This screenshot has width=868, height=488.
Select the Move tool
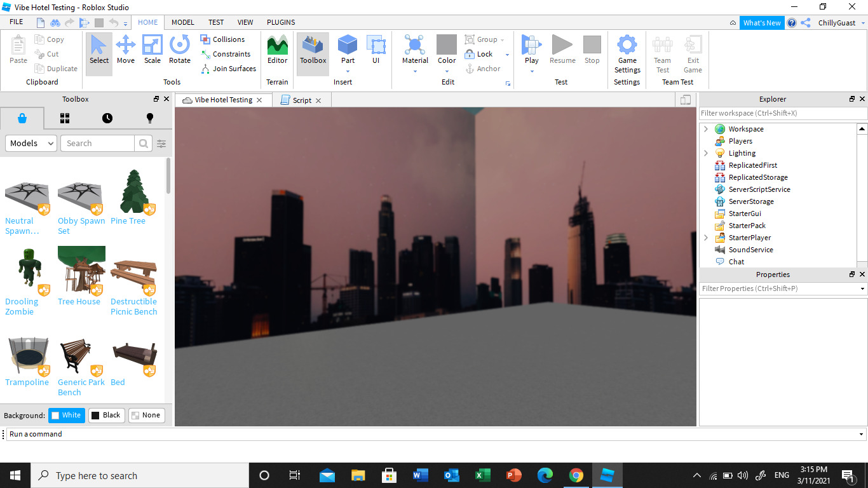126,50
